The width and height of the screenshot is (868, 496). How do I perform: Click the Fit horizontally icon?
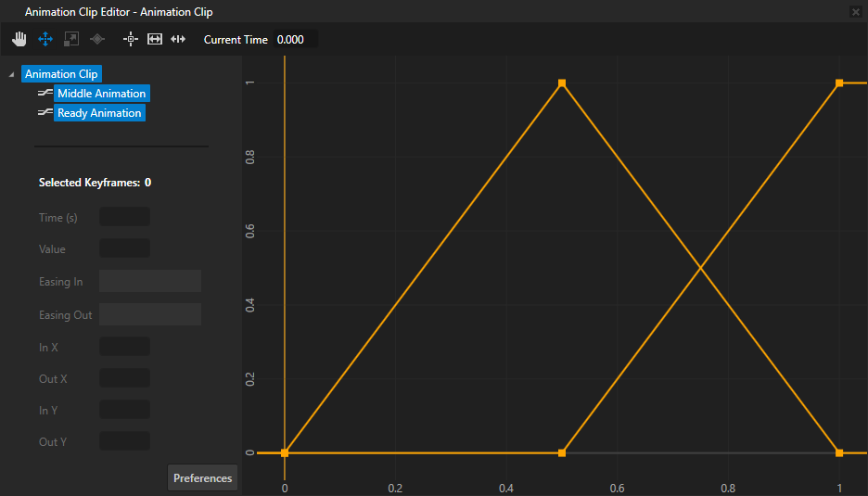point(155,39)
